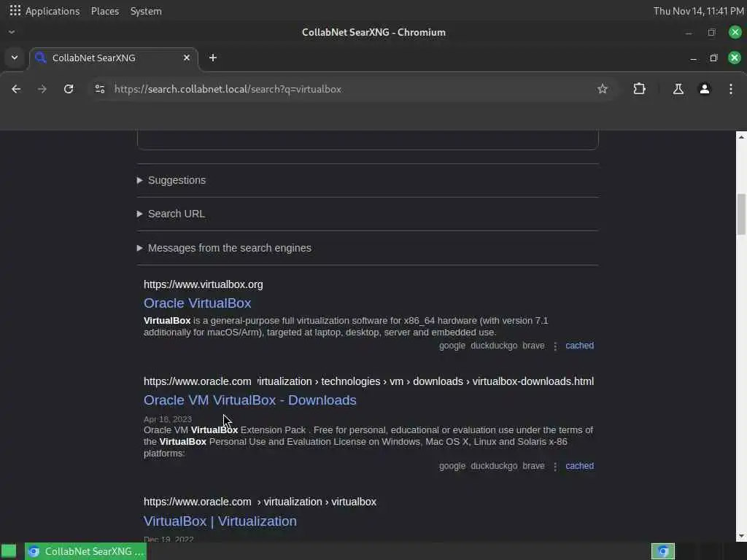Click scrollbar down arrow
This screenshot has width=747, height=560.
(x=741, y=537)
